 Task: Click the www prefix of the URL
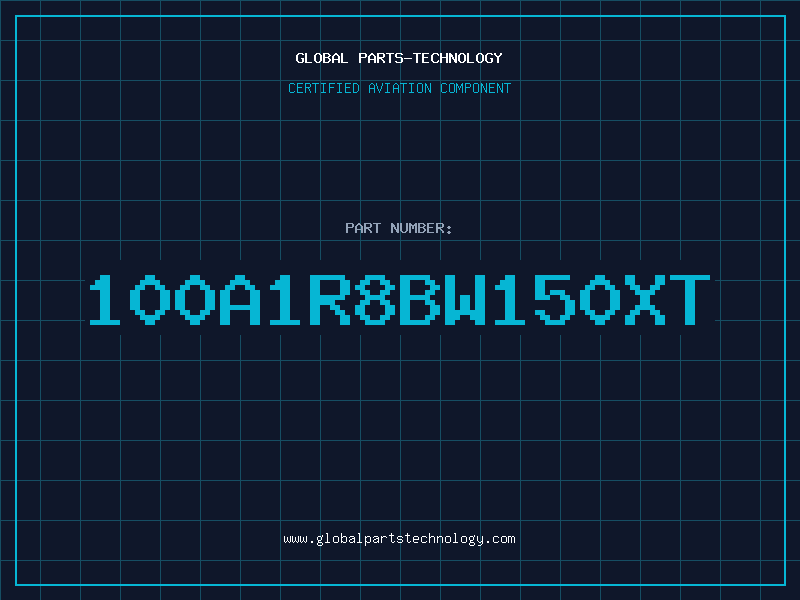295,540
